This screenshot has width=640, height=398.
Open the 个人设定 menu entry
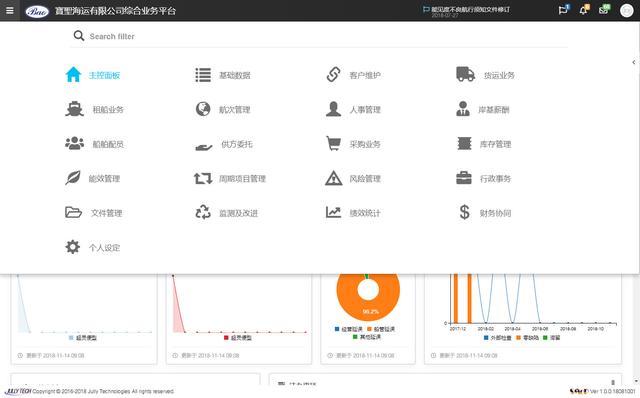[93, 247]
